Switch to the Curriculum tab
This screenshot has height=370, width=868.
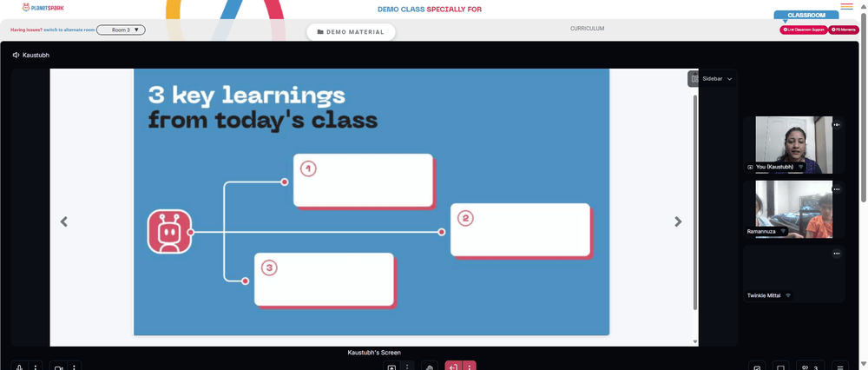[x=588, y=29]
